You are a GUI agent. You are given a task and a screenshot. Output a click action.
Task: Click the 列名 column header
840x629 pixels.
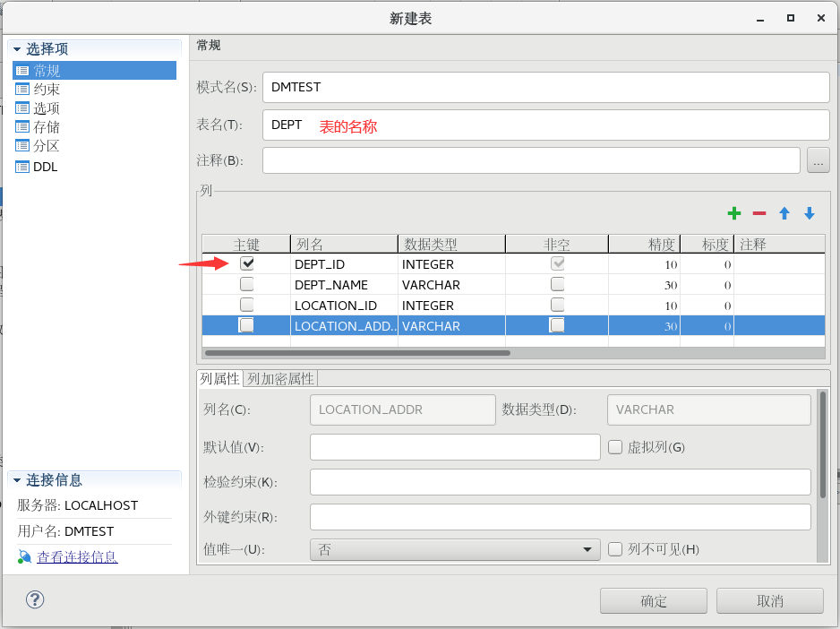coord(344,245)
